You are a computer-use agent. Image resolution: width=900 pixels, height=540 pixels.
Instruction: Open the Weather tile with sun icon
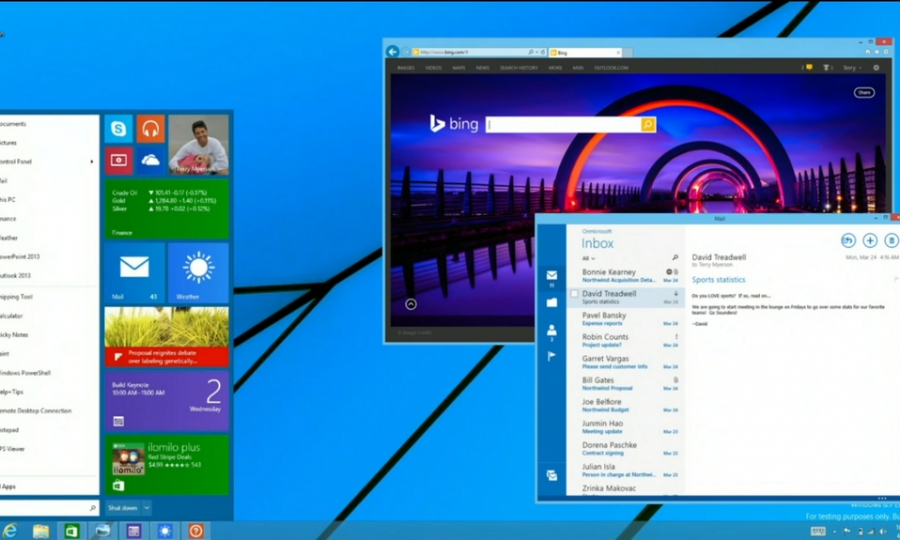pyautogui.click(x=199, y=273)
